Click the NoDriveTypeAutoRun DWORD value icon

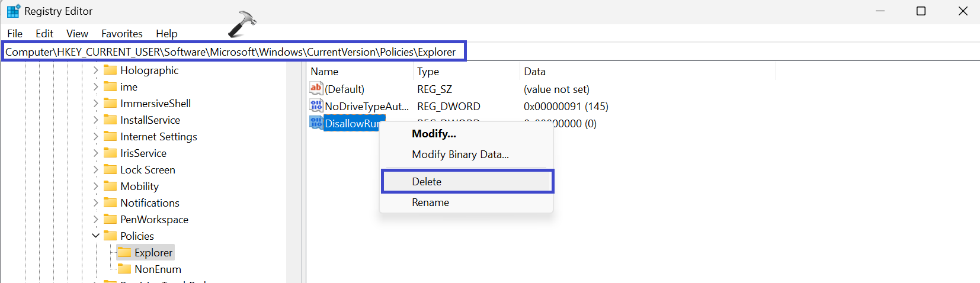[x=316, y=106]
